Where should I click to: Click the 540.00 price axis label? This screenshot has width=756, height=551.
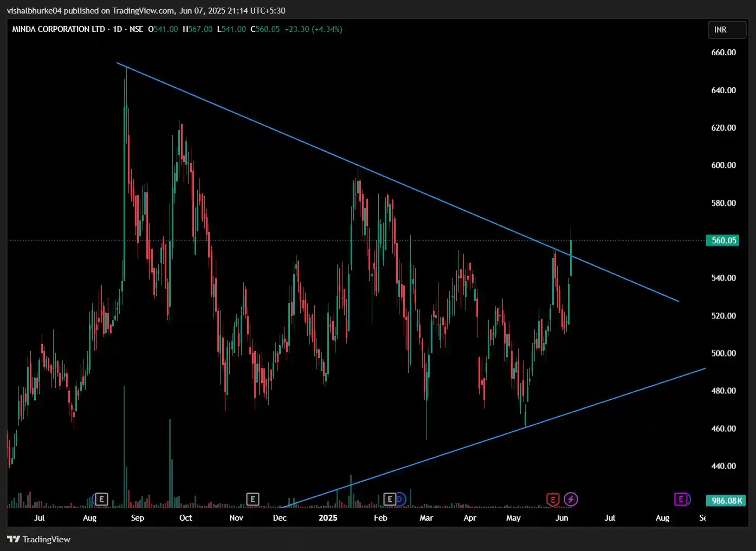click(x=723, y=278)
